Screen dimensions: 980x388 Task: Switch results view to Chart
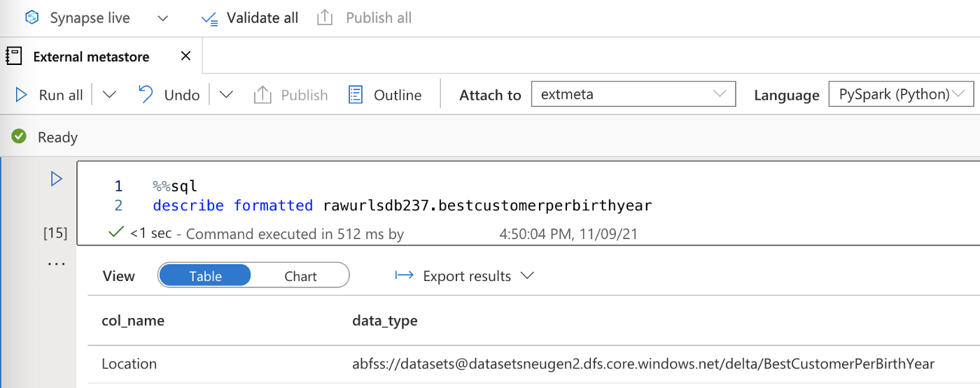pos(300,276)
